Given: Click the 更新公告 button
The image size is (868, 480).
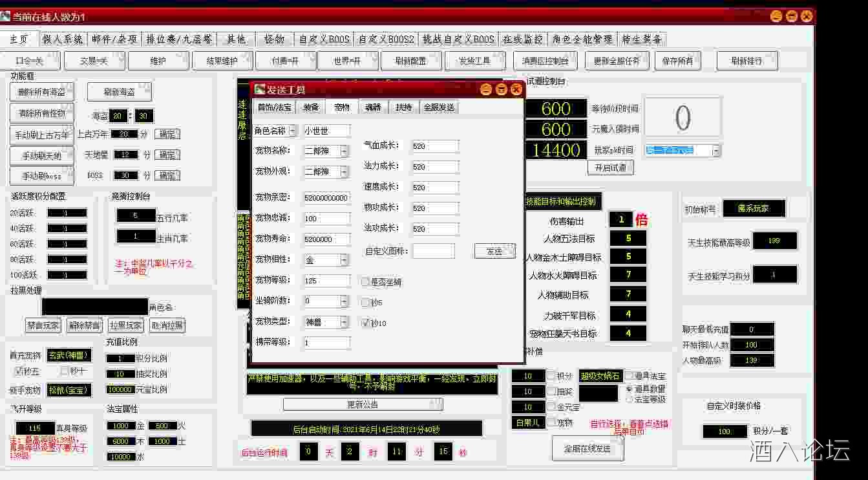Looking at the screenshot, I should 363,404.
